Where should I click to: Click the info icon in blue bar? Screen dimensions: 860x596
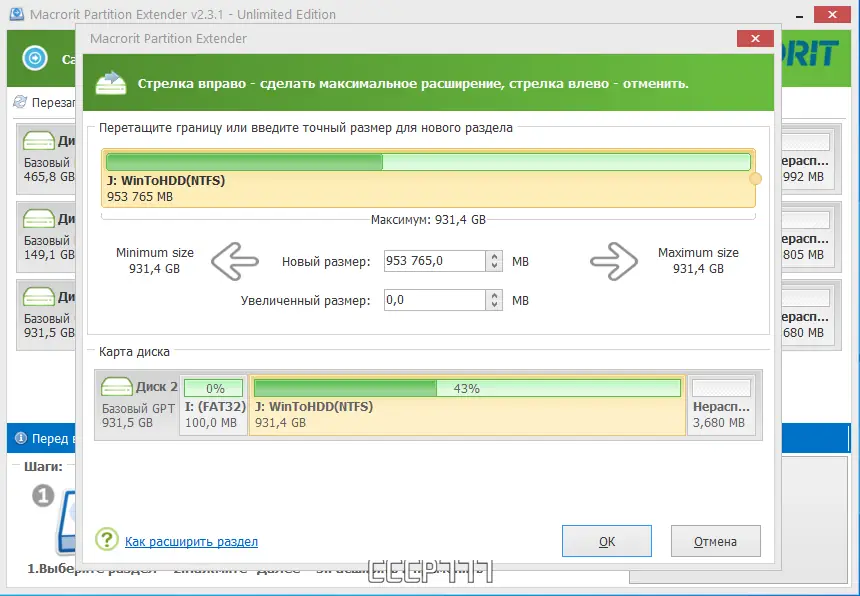coord(21,438)
